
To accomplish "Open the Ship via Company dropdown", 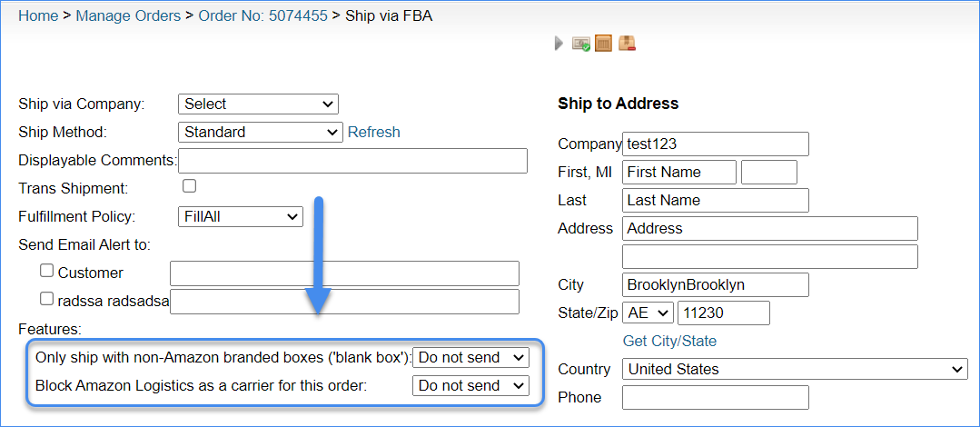I will (258, 104).
